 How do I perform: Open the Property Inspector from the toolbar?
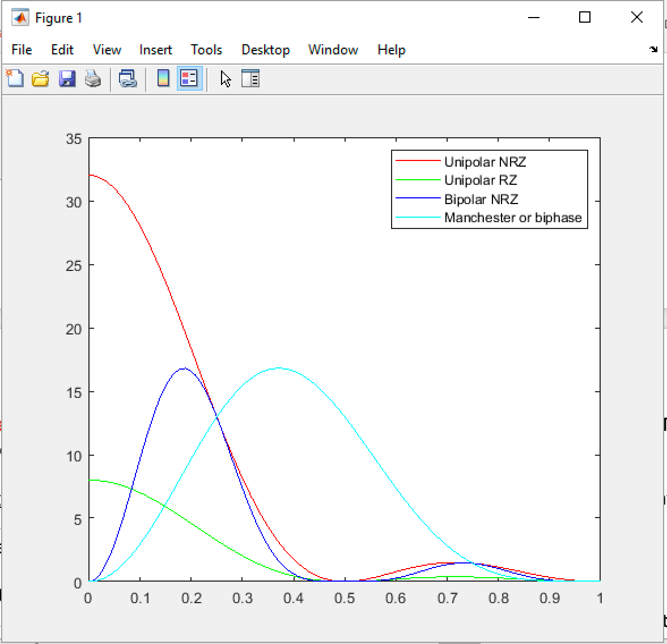pos(249,79)
